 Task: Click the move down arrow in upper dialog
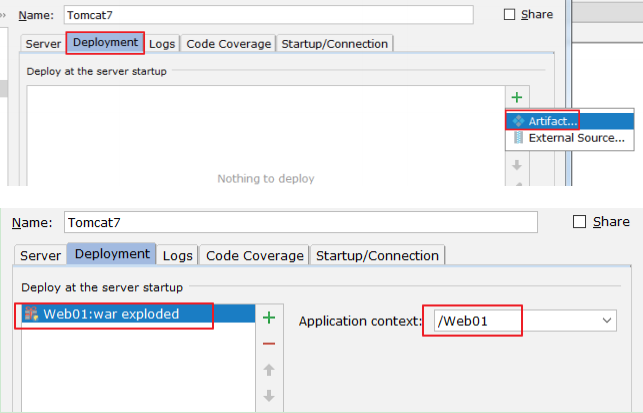tap(517, 165)
